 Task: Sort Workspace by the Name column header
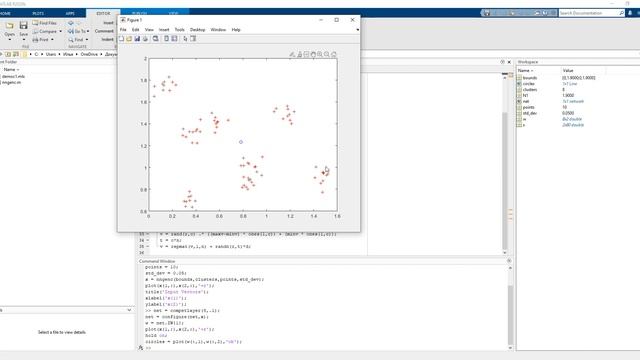(525, 71)
